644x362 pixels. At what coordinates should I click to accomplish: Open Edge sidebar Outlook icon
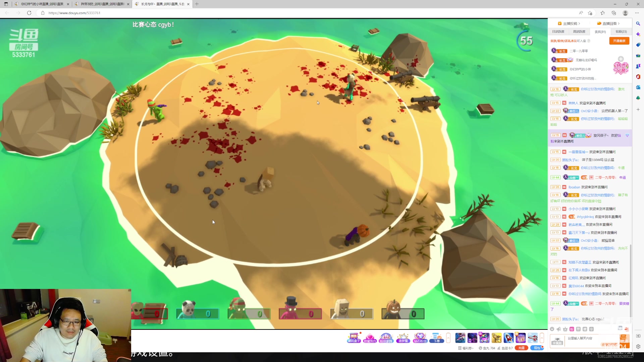[x=638, y=87]
